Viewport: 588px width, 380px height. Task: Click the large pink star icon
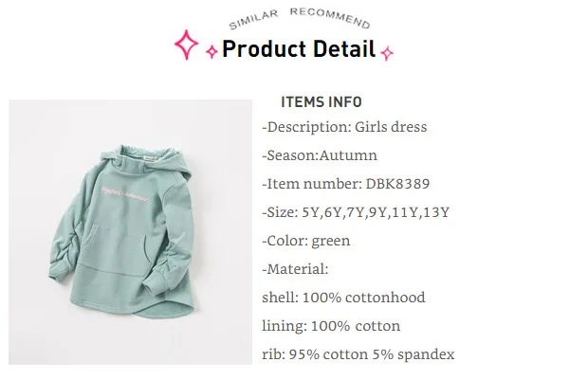tap(187, 45)
